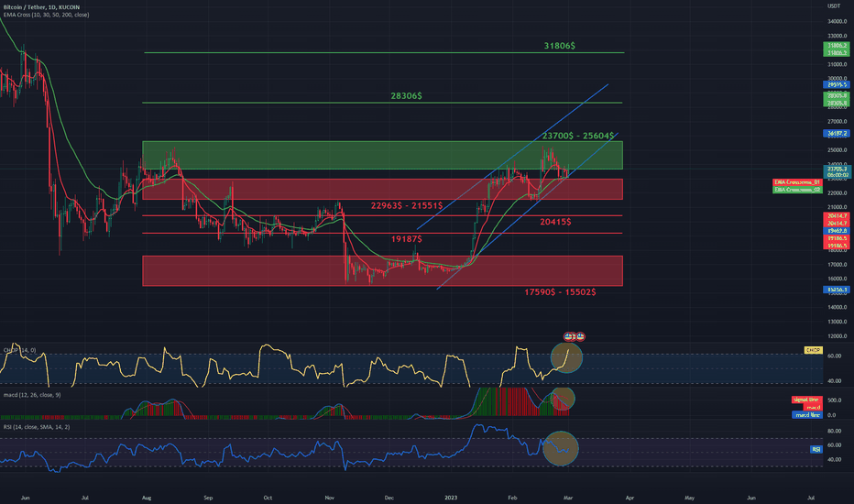Viewport: 854px width, 504px height.
Task: Click the 34000.0 price axis tick
Action: (x=837, y=22)
